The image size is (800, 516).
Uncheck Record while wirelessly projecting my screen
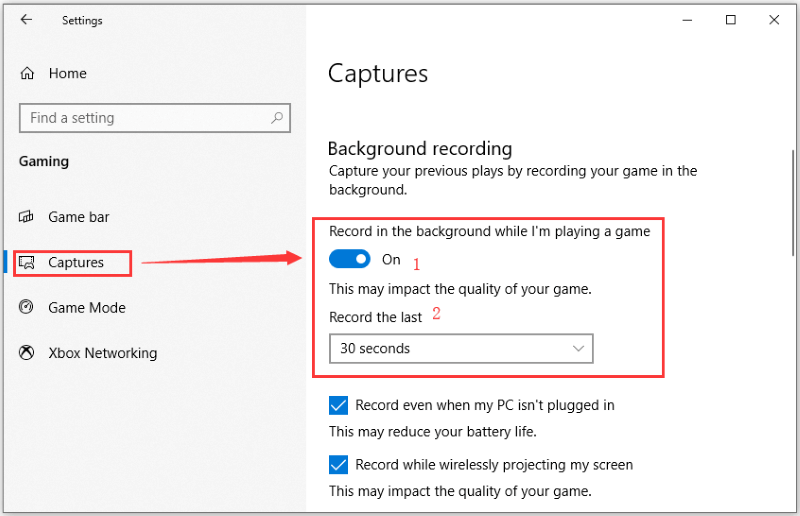click(x=339, y=465)
